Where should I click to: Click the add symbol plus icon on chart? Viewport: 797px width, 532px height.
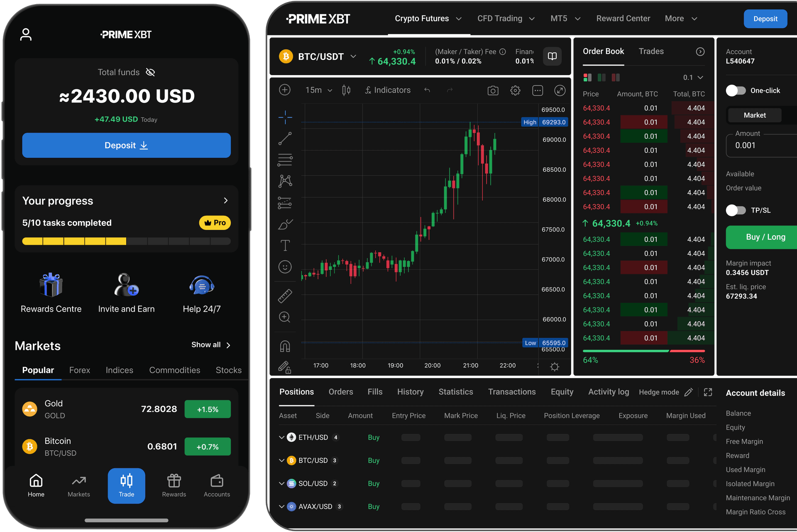[285, 90]
